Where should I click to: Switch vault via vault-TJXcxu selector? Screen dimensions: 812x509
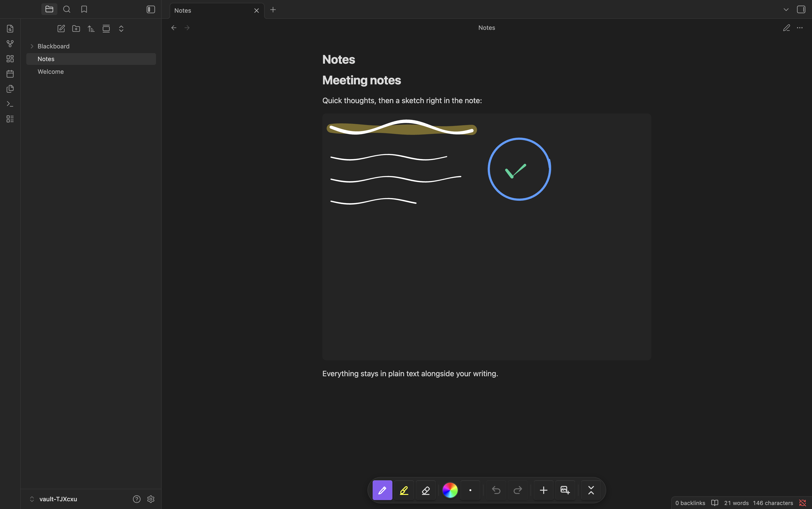pyautogui.click(x=54, y=499)
